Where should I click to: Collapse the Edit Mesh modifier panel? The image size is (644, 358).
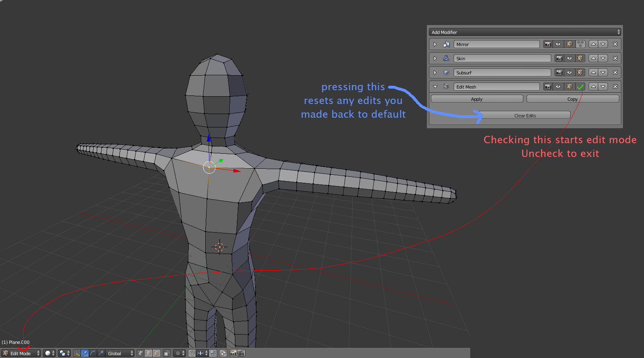435,87
